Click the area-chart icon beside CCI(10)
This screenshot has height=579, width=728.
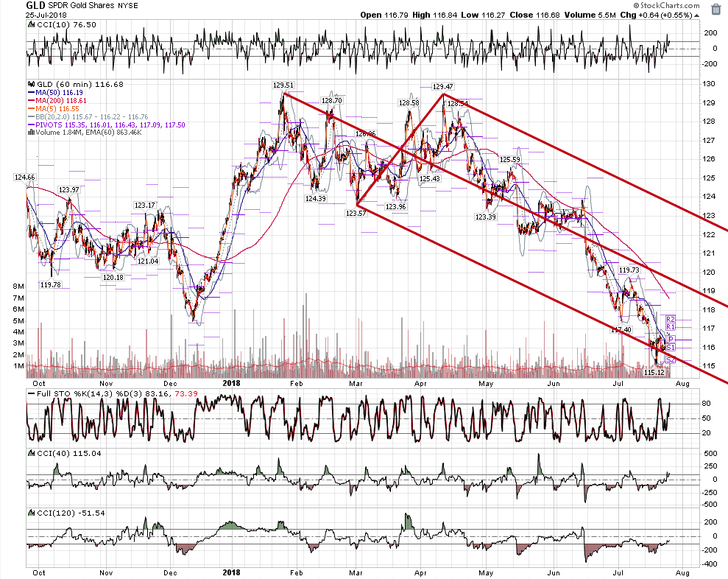pos(31,24)
